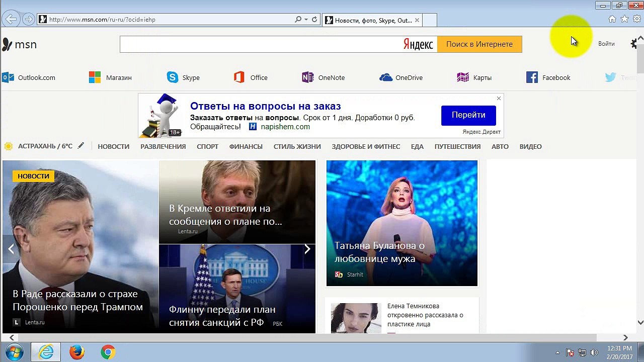Open the "Авто" section
The height and width of the screenshot is (362, 644).
[500, 146]
